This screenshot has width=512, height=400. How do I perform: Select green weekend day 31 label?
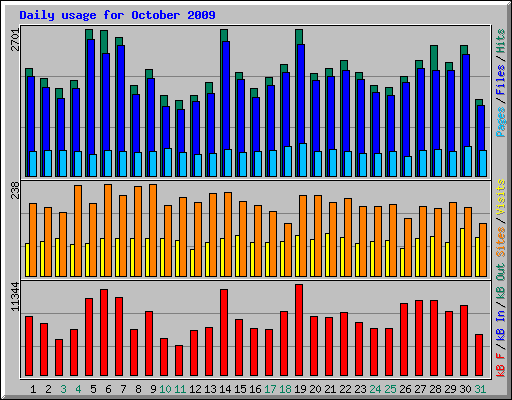(x=480, y=389)
